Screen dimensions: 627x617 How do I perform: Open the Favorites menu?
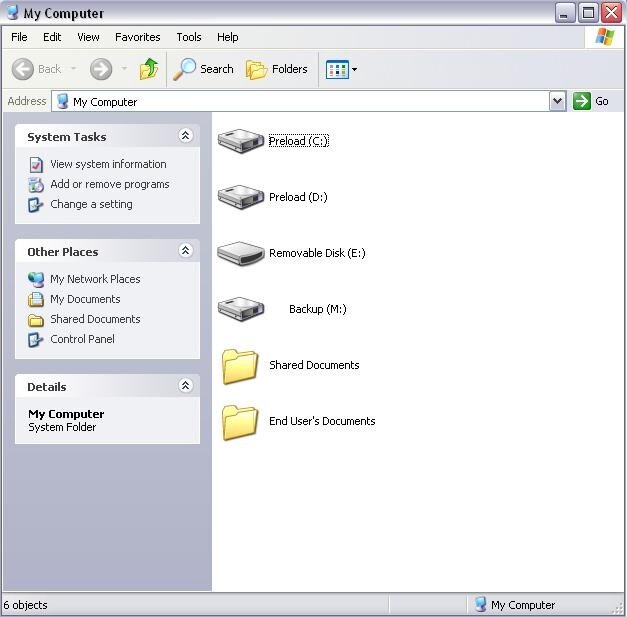coord(137,37)
